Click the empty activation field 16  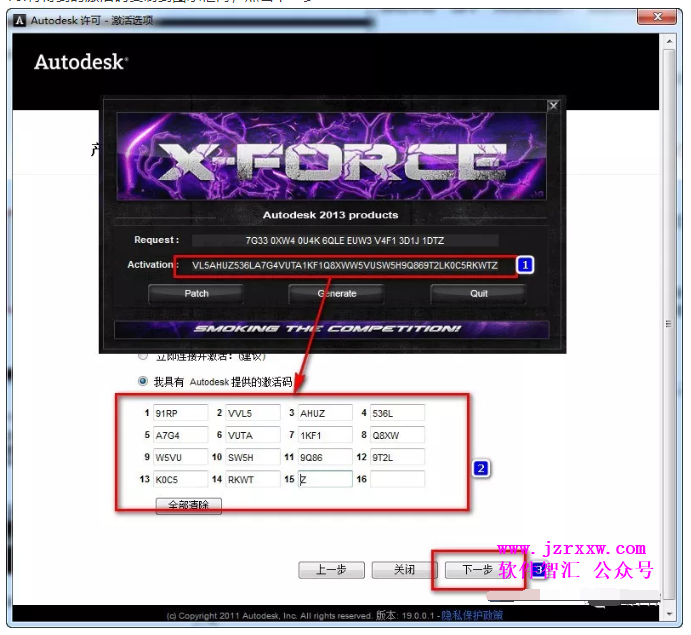tap(398, 479)
